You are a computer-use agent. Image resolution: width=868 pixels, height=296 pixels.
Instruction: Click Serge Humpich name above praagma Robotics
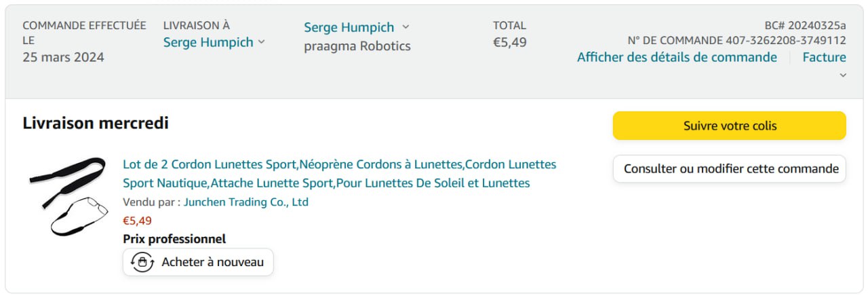[349, 27]
